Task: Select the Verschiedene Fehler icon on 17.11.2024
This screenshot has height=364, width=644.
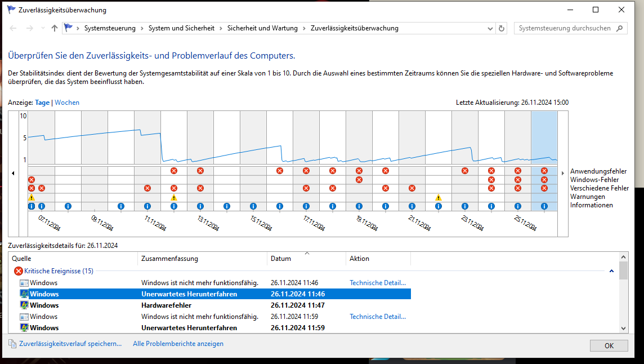Action: click(306, 188)
